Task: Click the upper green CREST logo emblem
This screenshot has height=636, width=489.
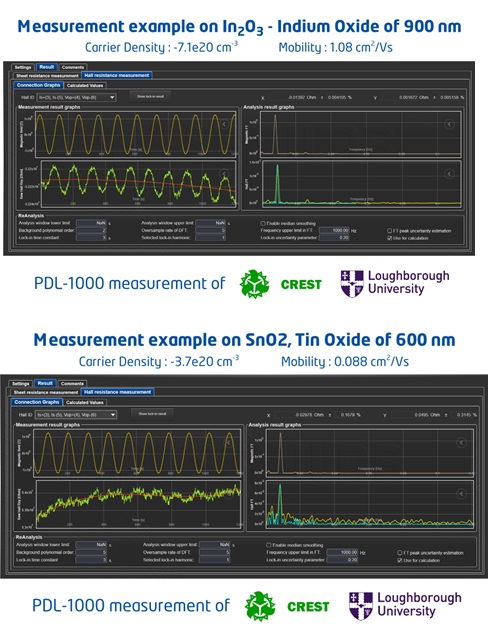Action: [x=254, y=284]
